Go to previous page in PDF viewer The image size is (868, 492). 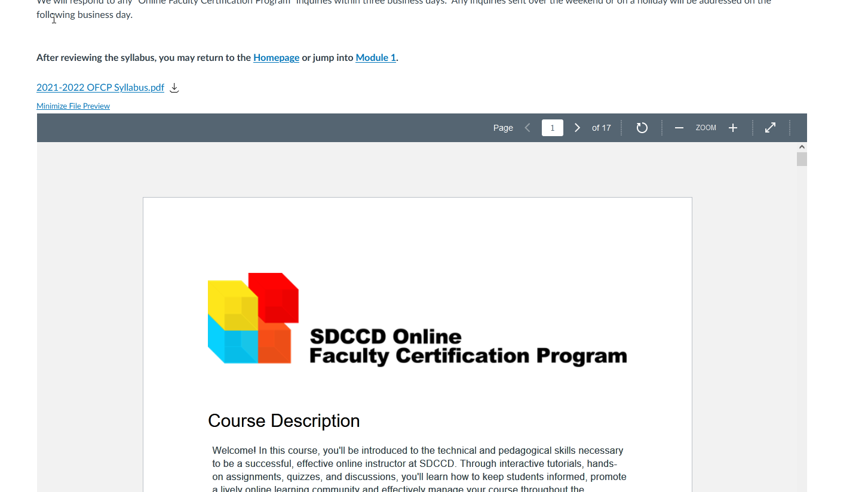click(x=527, y=128)
